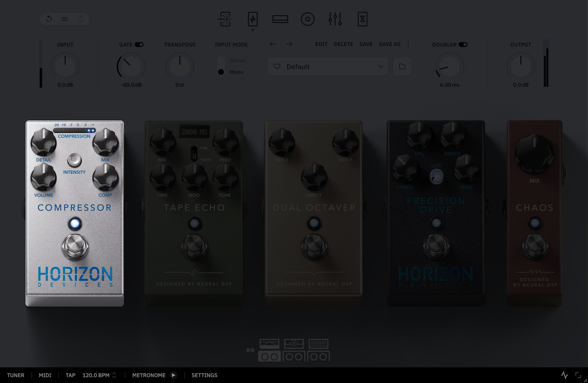Click the Compressor DETAIL knob
Screen dimensions: 588x383
(x=43, y=142)
